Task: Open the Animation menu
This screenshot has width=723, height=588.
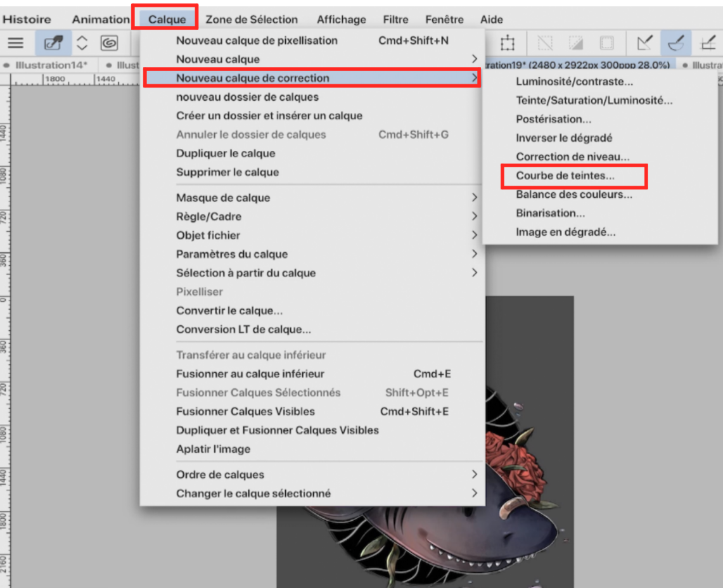Action: click(x=101, y=20)
